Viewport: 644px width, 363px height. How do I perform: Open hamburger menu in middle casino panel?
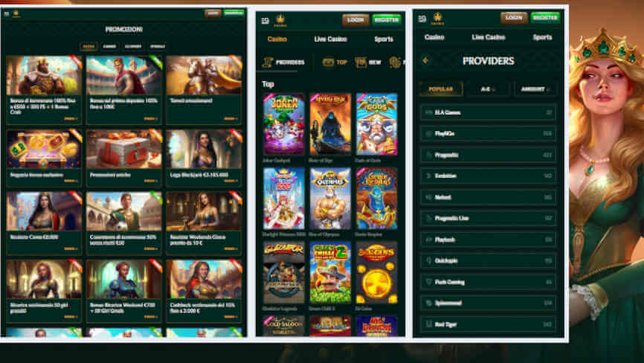pyautogui.click(x=265, y=19)
